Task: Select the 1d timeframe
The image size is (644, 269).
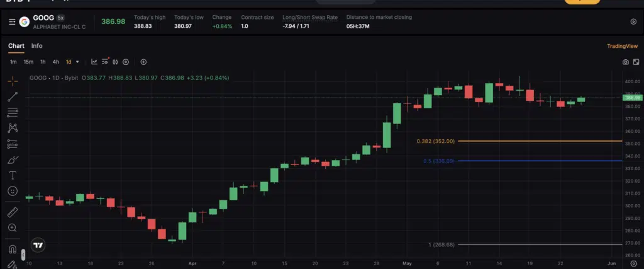Action: click(69, 62)
